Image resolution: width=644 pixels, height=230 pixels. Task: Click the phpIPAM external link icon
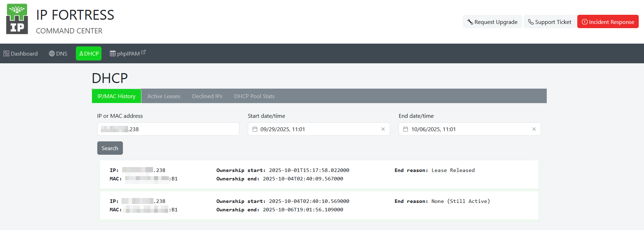coord(143,52)
